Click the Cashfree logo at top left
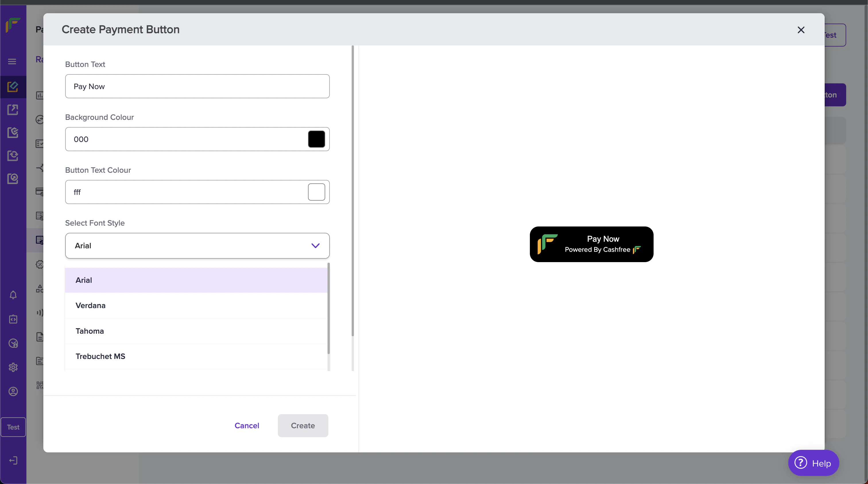 [x=13, y=25]
